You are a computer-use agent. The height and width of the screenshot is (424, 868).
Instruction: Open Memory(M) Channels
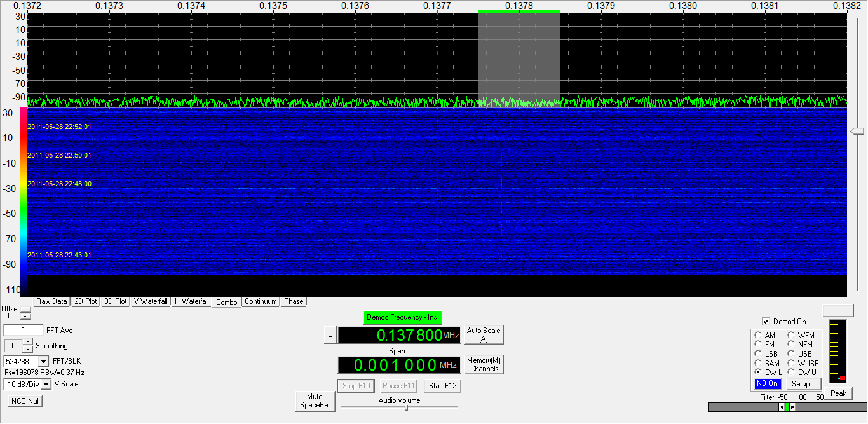pyautogui.click(x=484, y=365)
